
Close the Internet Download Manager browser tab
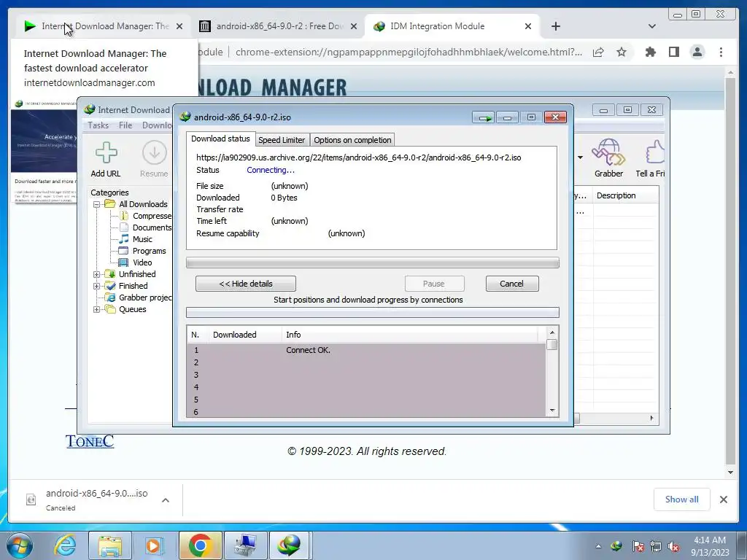179,26
